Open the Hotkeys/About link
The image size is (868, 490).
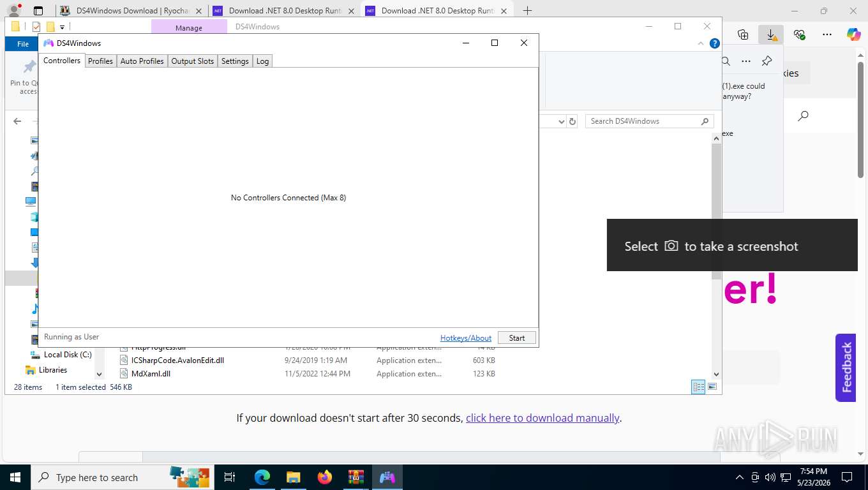[x=466, y=338]
